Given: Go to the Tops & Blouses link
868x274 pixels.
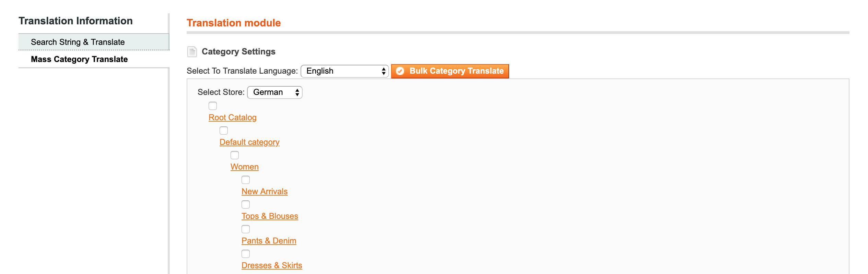Looking at the screenshot, I should click(x=270, y=216).
